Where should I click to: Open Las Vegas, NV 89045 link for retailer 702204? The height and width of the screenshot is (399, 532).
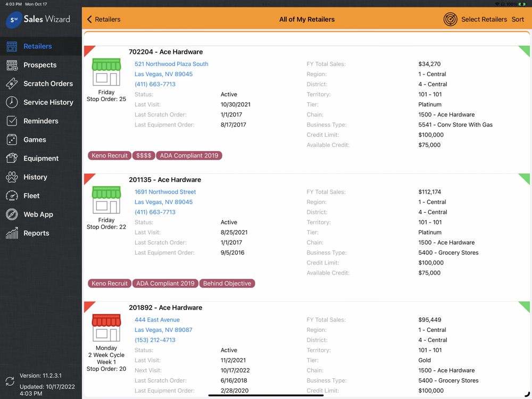pos(163,74)
